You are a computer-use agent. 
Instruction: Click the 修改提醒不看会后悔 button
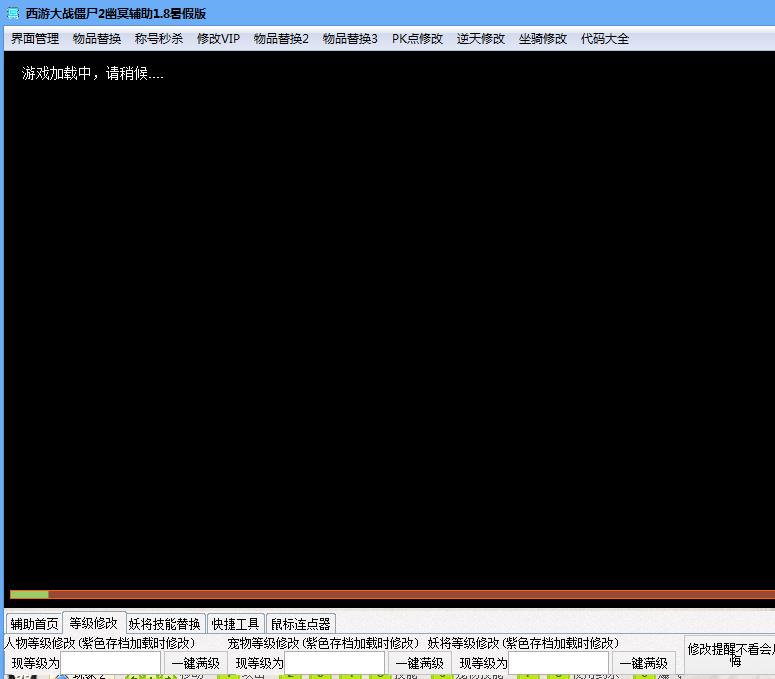tap(731, 655)
